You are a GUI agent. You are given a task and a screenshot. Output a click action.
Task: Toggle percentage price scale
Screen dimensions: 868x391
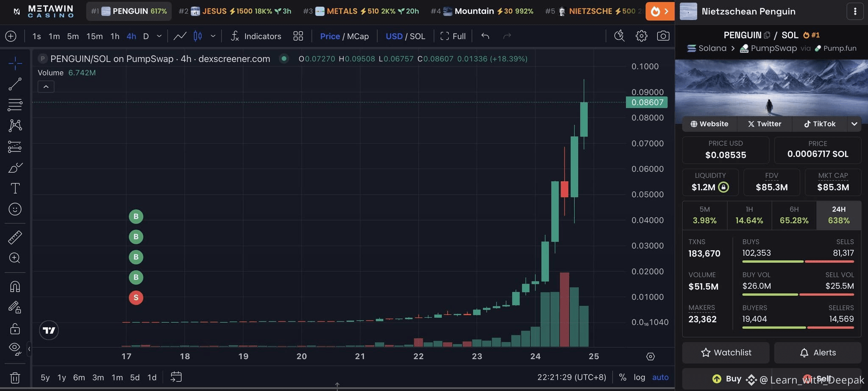pyautogui.click(x=623, y=377)
